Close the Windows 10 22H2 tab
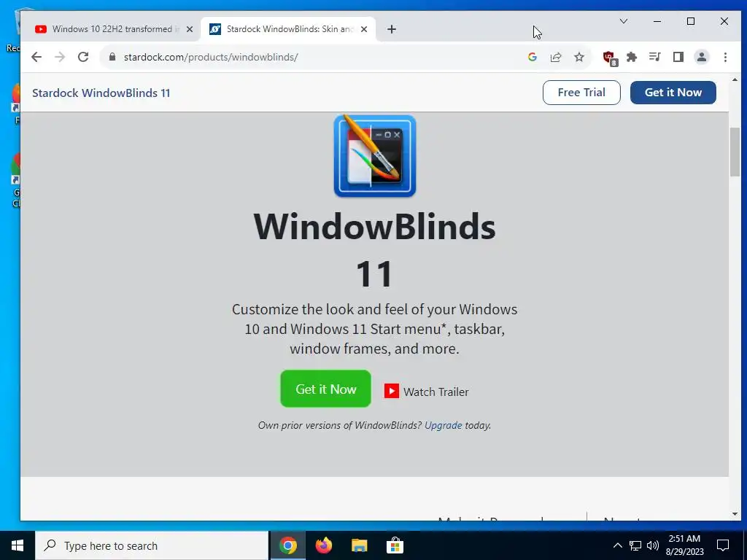 tap(190, 29)
